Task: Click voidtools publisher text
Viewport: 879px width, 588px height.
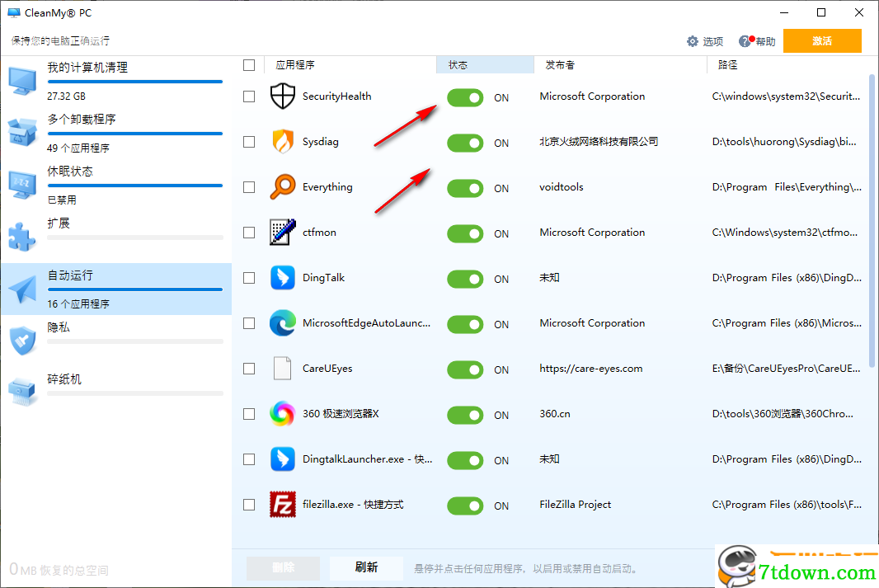Action: tap(562, 187)
